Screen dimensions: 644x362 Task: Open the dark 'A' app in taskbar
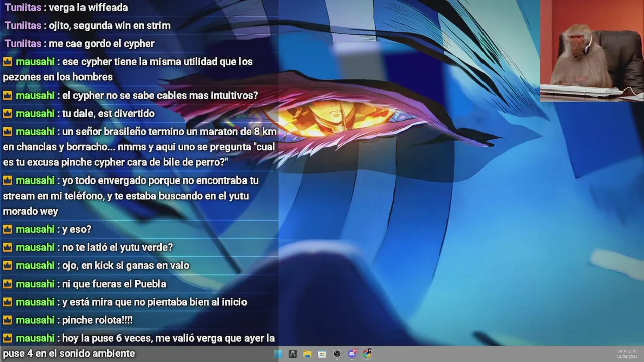[292, 354]
